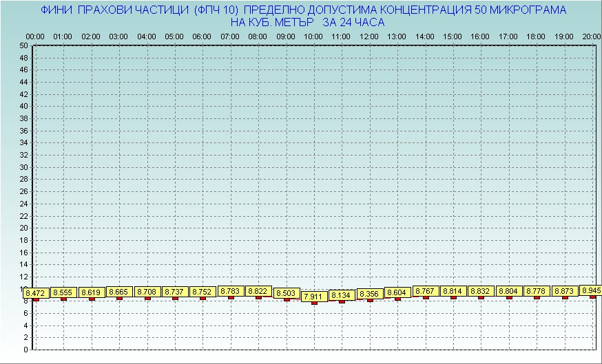This screenshot has width=602, height=364.
Task: Click red data point marker below 8.752
Action: pyautogui.click(x=203, y=298)
